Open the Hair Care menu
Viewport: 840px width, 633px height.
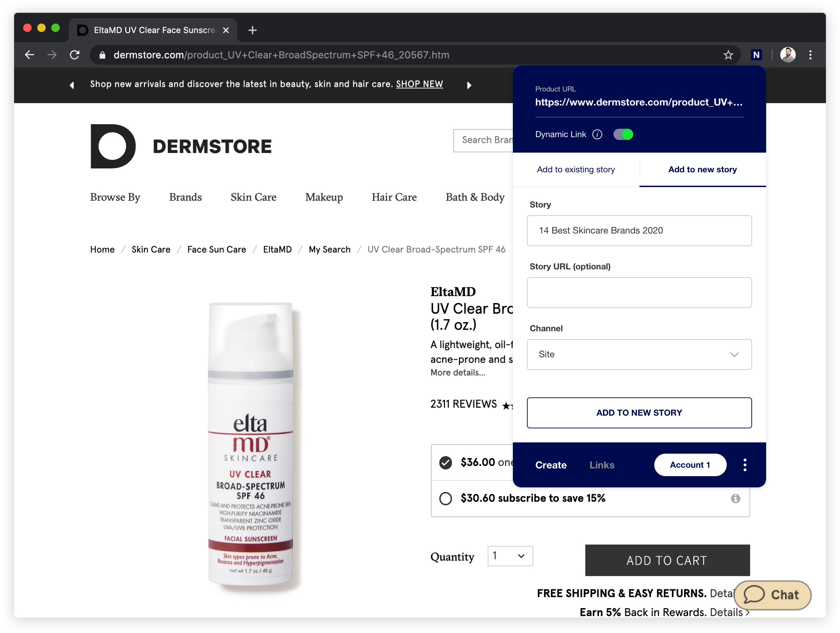coord(394,197)
